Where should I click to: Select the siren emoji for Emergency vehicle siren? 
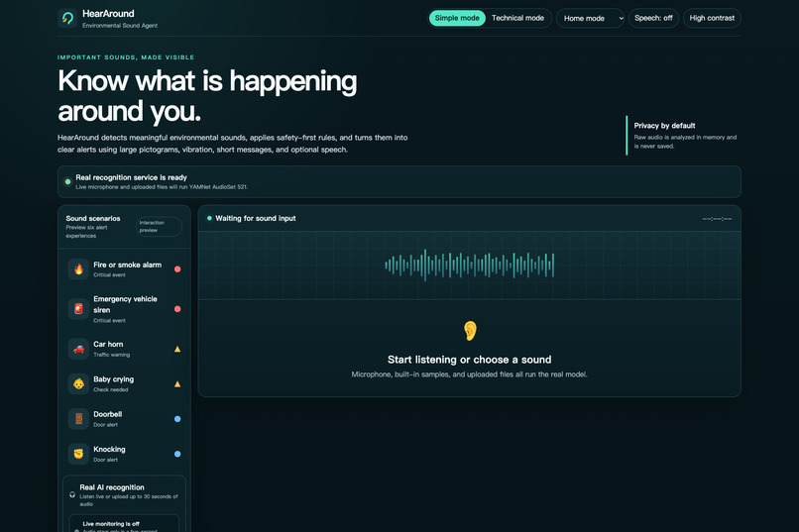pyautogui.click(x=78, y=308)
